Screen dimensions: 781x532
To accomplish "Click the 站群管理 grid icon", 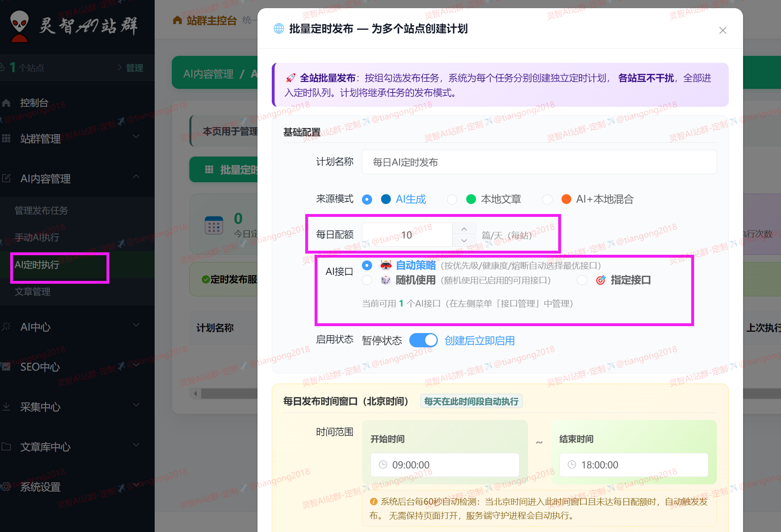I will point(7,139).
